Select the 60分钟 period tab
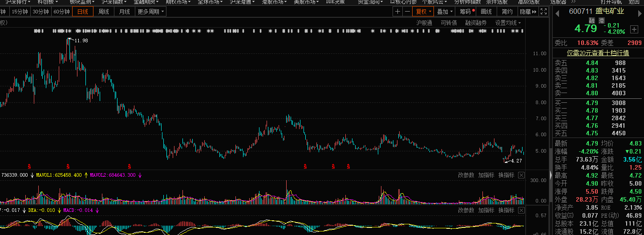This screenshot has width=644, height=235. coord(61,12)
